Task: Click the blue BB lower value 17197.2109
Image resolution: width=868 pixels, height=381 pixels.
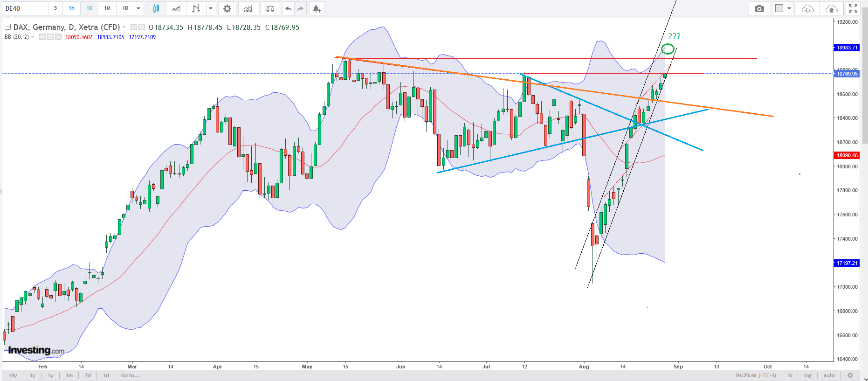Action: [142, 37]
